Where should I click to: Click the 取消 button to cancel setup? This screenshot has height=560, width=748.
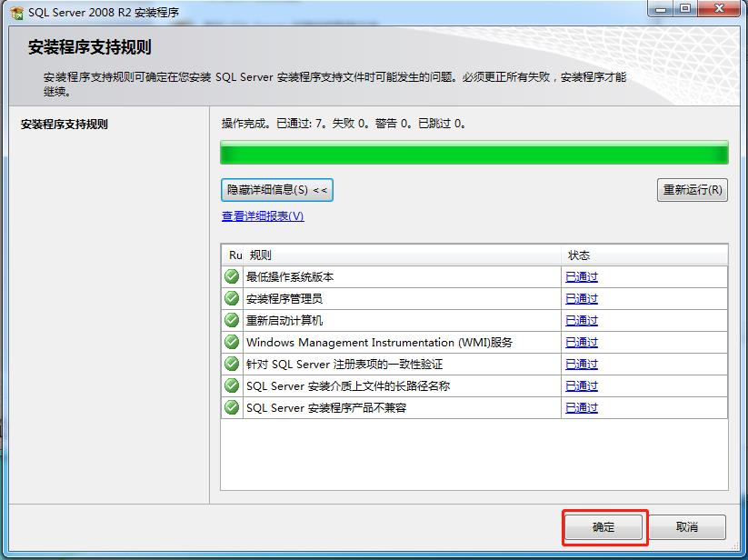(687, 527)
